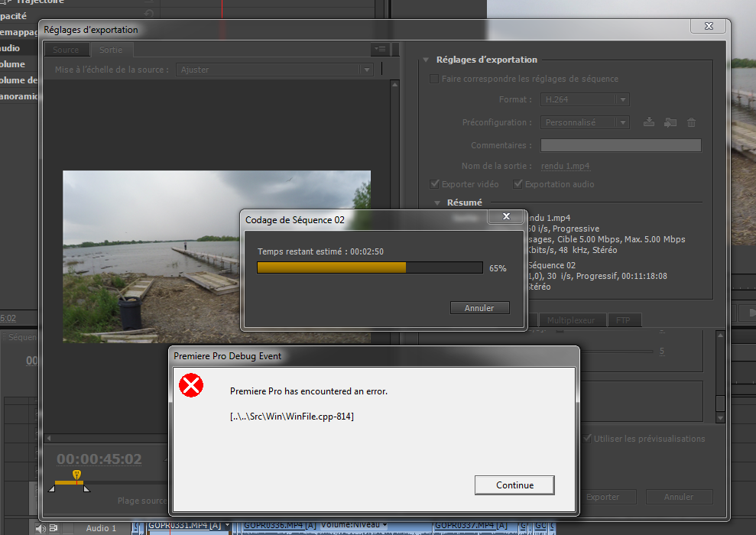The image size is (756, 535).
Task: Click the horizontal scroll left arrow under the preview
Action: click(x=49, y=438)
